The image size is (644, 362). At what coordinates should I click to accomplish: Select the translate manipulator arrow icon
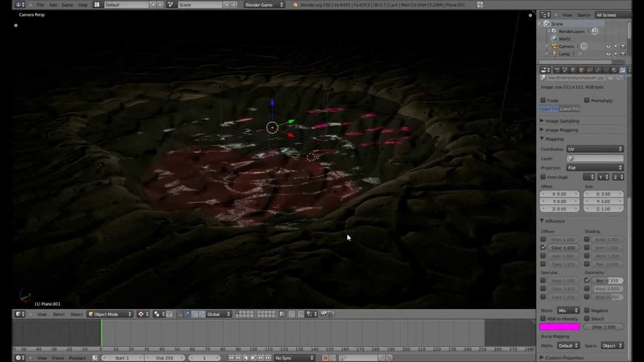point(187,314)
